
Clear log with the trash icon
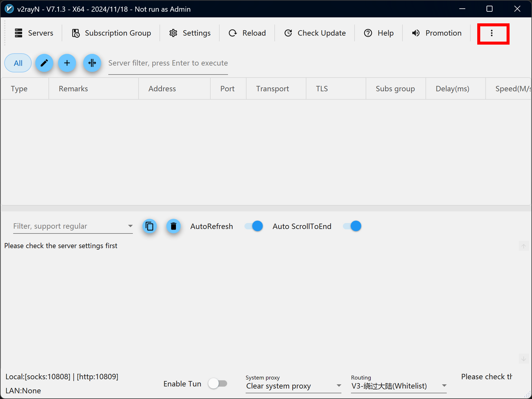tap(174, 226)
